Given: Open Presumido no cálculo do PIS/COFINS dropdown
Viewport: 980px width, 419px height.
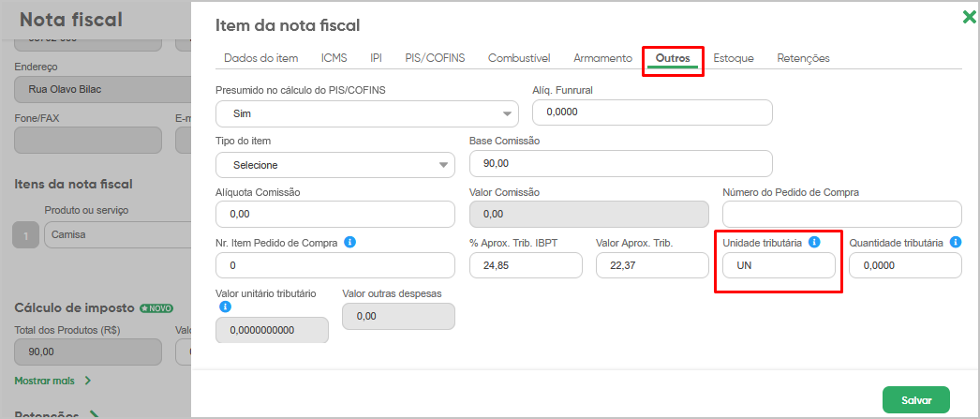Looking at the screenshot, I should coord(367,113).
